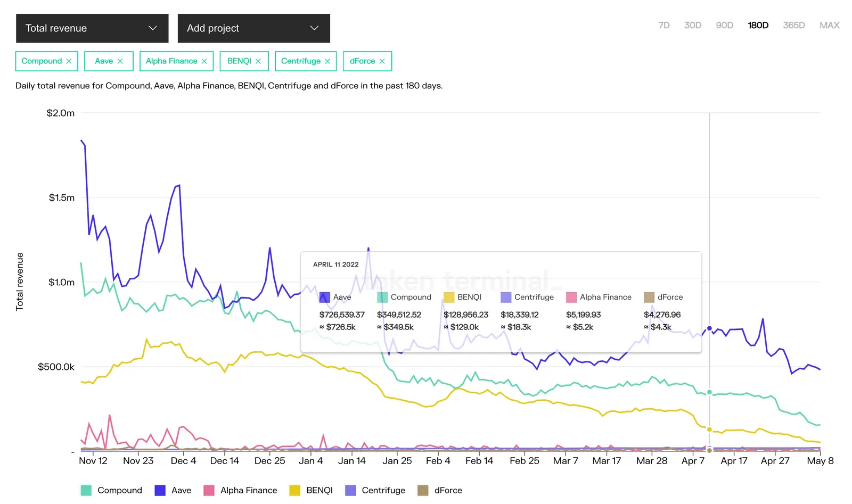Click the Aave project tag label
This screenshot has height=504, width=852.
click(104, 61)
